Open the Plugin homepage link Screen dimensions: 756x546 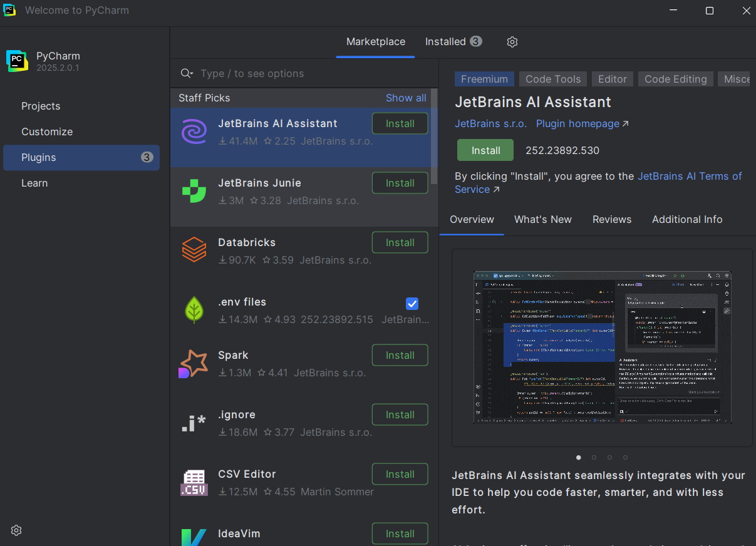(x=582, y=123)
